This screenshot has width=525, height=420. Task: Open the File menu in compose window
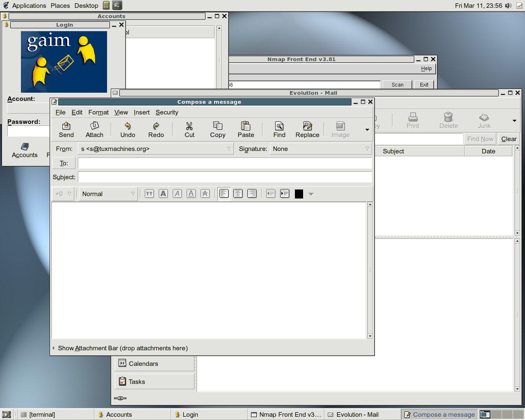coord(60,112)
